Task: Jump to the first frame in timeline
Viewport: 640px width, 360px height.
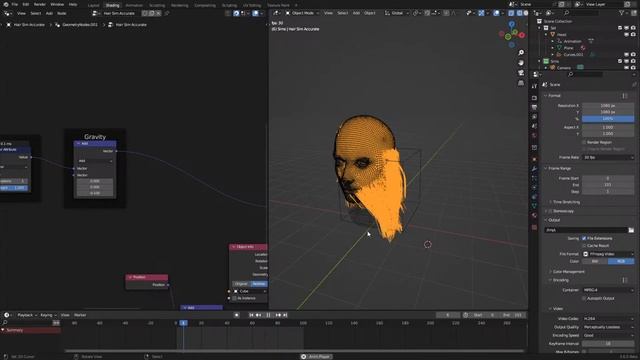Action: point(251,315)
